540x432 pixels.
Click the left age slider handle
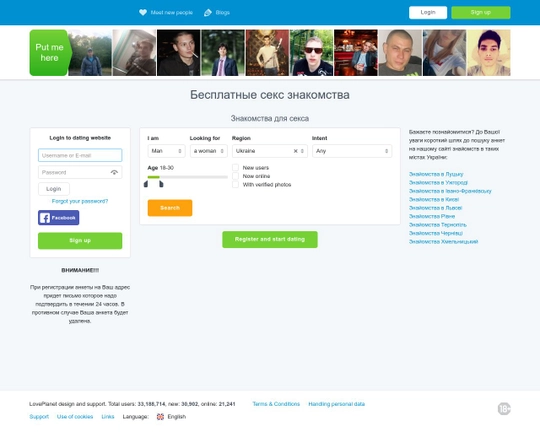pyautogui.click(x=146, y=184)
